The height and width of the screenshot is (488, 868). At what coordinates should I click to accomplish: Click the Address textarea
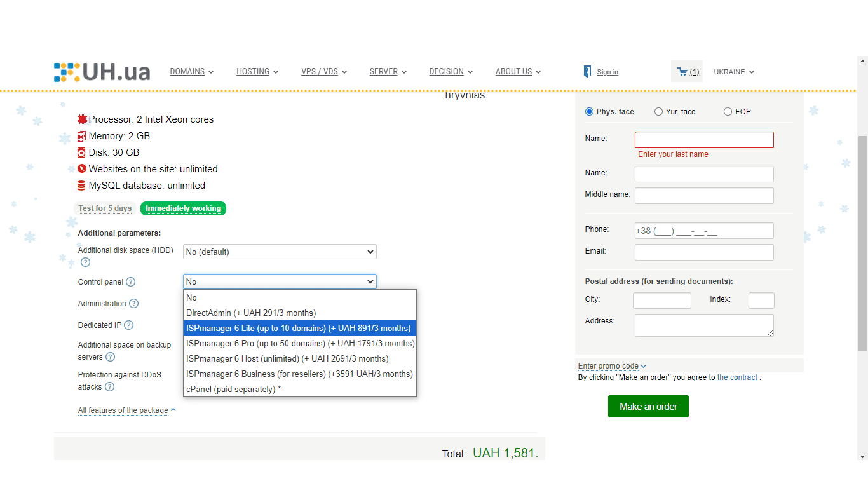(x=704, y=325)
